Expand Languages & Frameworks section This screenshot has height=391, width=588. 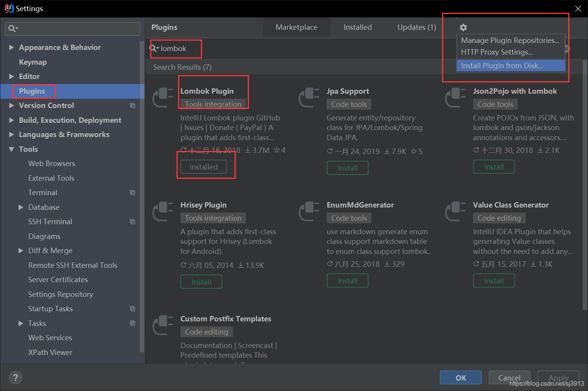point(12,134)
